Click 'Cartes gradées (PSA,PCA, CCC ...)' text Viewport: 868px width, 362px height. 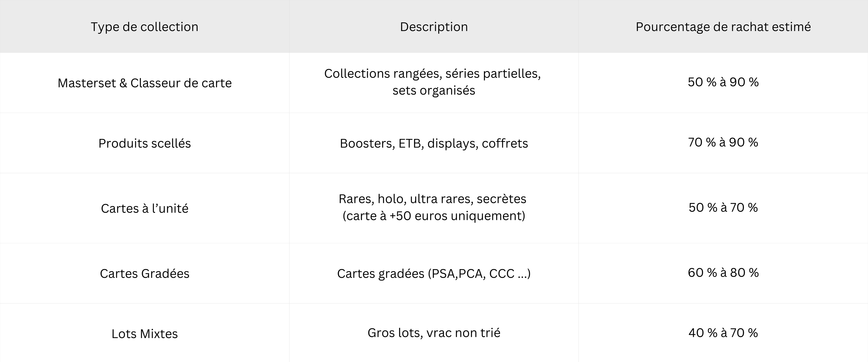point(434,273)
